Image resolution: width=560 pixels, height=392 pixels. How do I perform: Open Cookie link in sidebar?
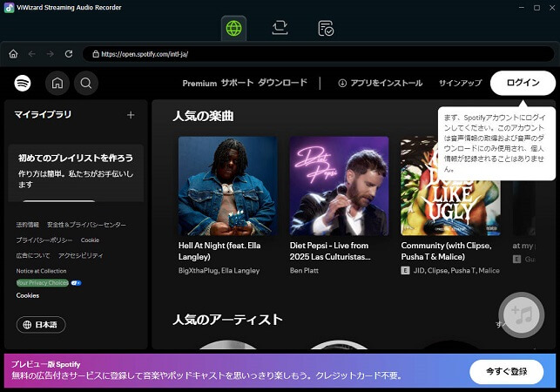tap(90, 240)
